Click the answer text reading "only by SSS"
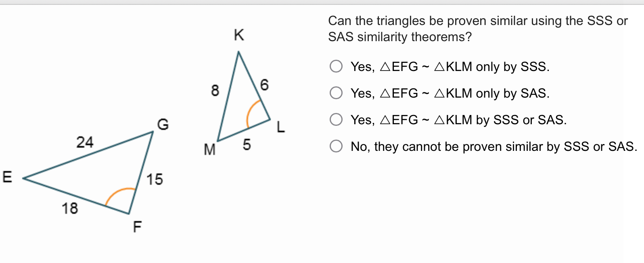 coord(449,67)
